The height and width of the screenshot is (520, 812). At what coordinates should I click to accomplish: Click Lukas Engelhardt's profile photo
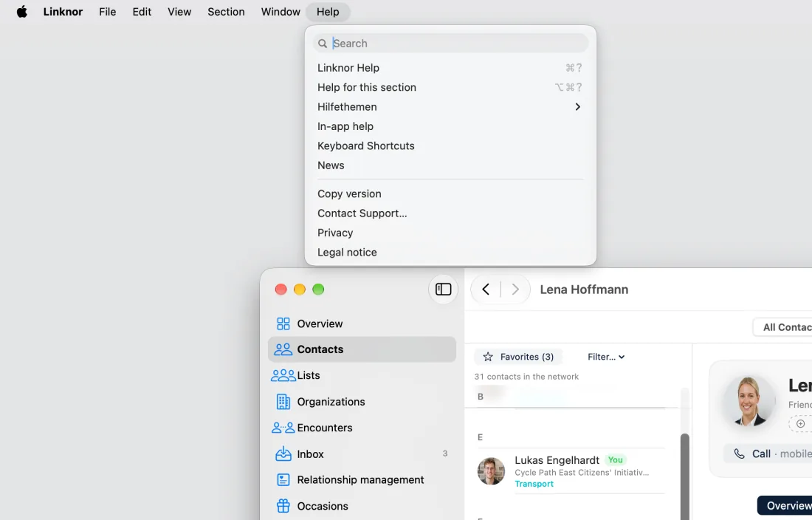click(x=491, y=471)
